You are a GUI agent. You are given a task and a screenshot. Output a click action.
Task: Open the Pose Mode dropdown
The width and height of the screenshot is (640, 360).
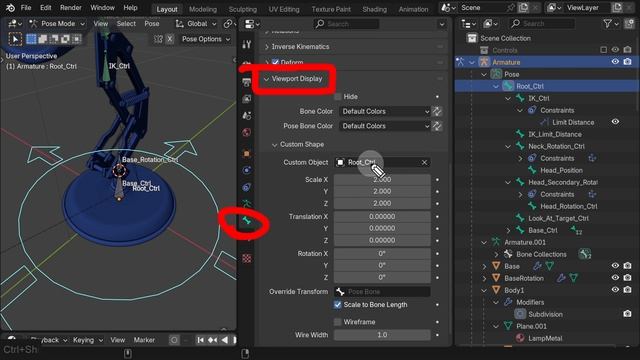click(x=57, y=24)
